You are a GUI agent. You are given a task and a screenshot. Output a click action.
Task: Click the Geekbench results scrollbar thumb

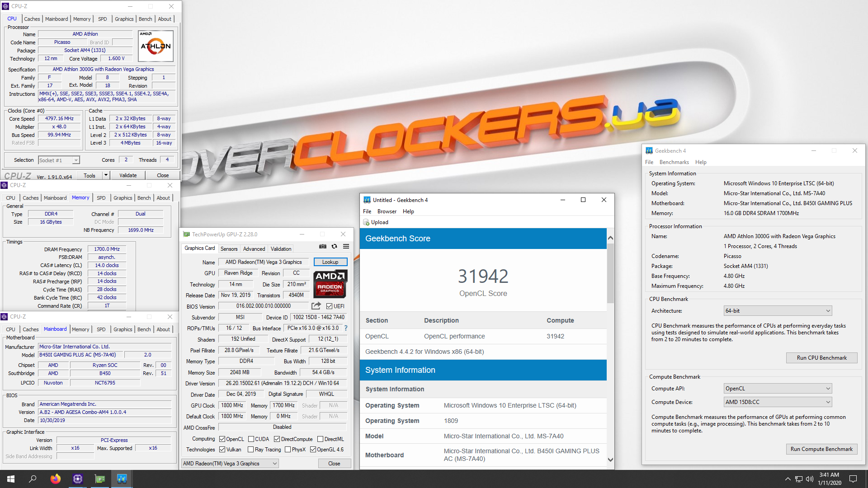tap(610, 273)
